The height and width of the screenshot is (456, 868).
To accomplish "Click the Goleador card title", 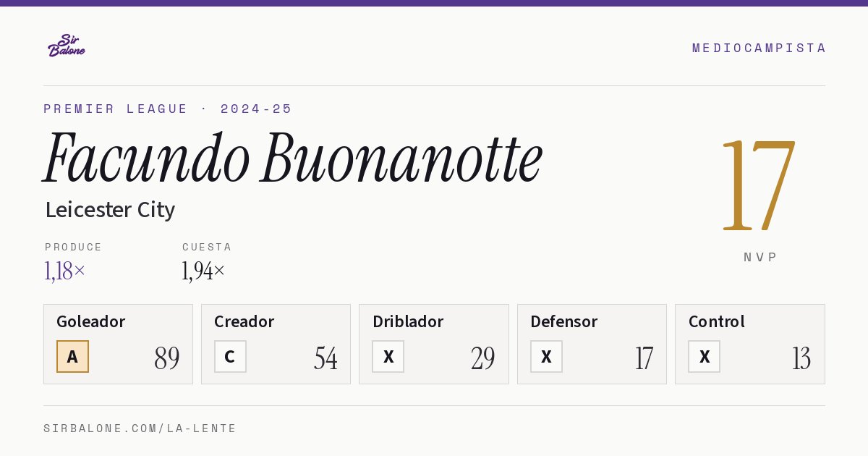I will 91,321.
